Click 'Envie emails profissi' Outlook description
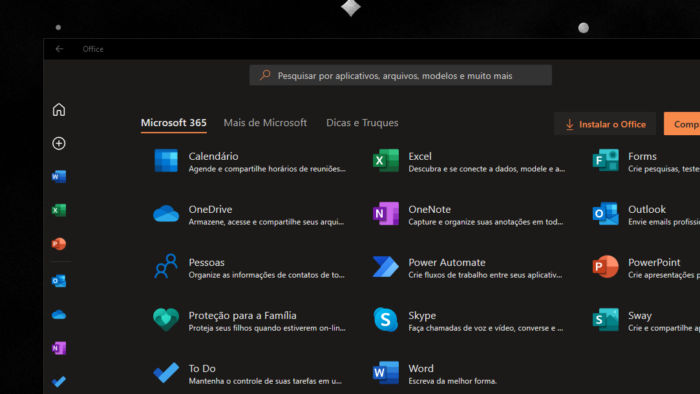700x394 pixels. pos(664,222)
